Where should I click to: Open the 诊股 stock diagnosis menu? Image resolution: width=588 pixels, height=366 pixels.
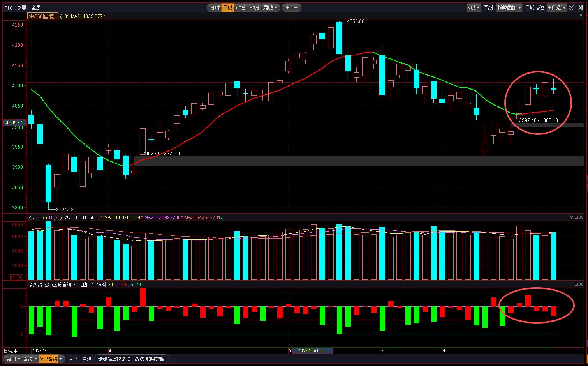point(22,7)
